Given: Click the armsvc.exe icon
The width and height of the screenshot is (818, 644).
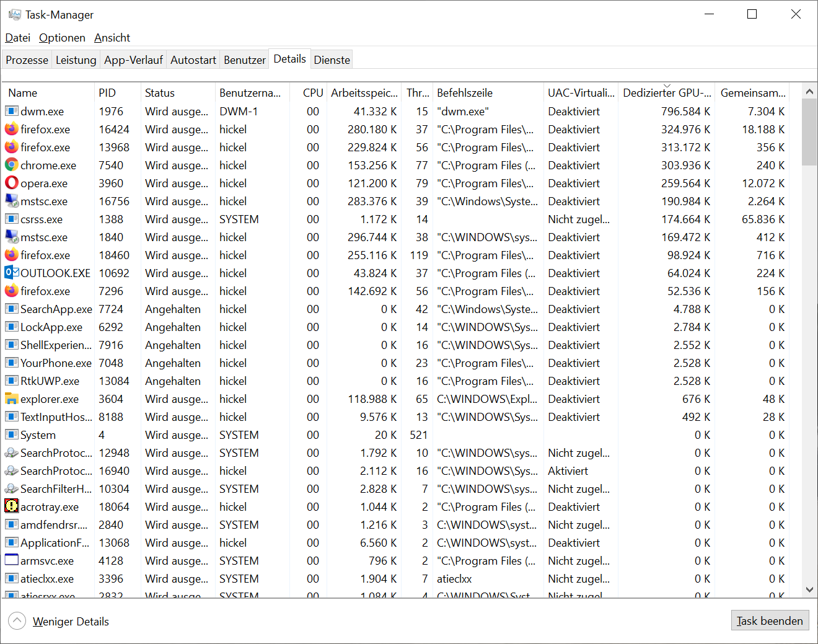Looking at the screenshot, I should (12, 561).
